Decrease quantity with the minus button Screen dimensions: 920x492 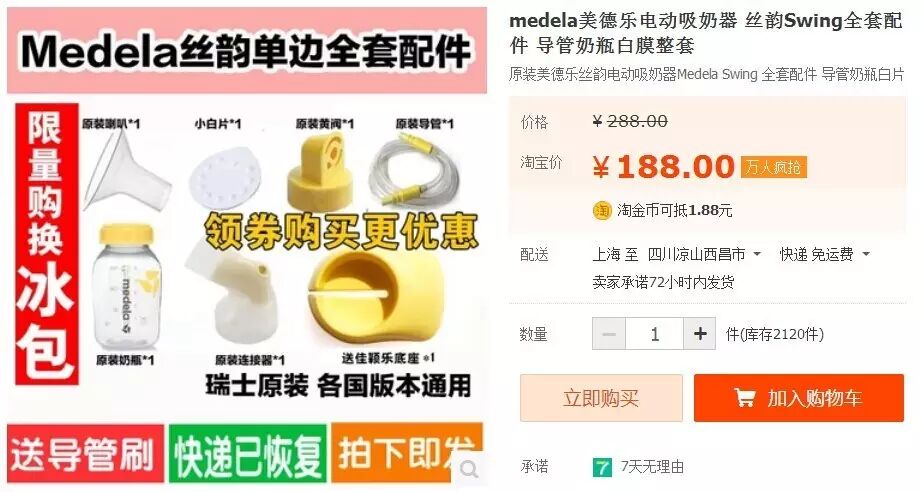point(609,334)
